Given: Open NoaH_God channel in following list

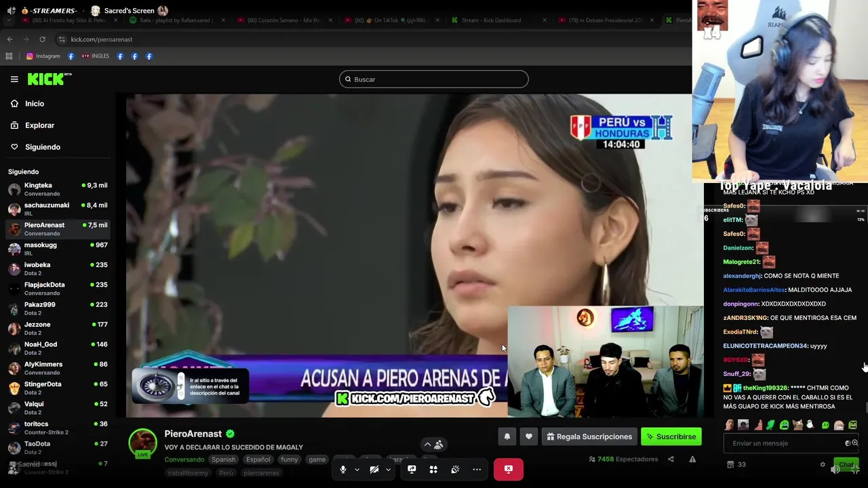Looking at the screenshot, I should 58,348.
